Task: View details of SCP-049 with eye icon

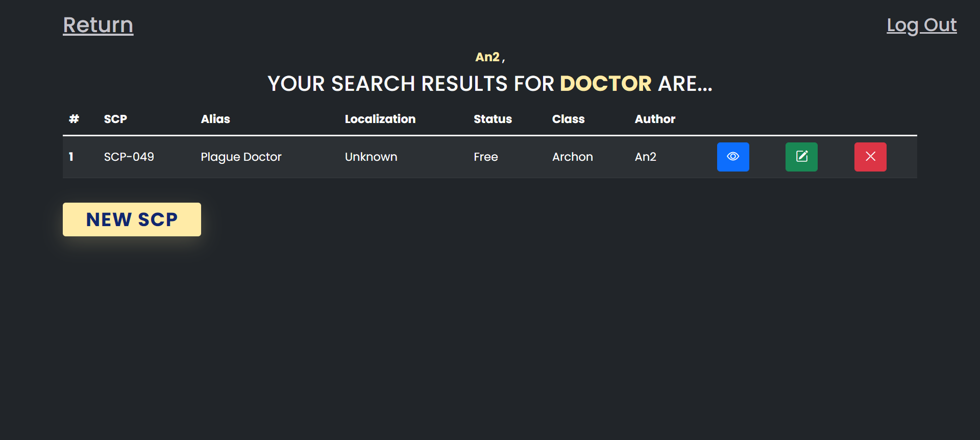Action: (x=732, y=157)
